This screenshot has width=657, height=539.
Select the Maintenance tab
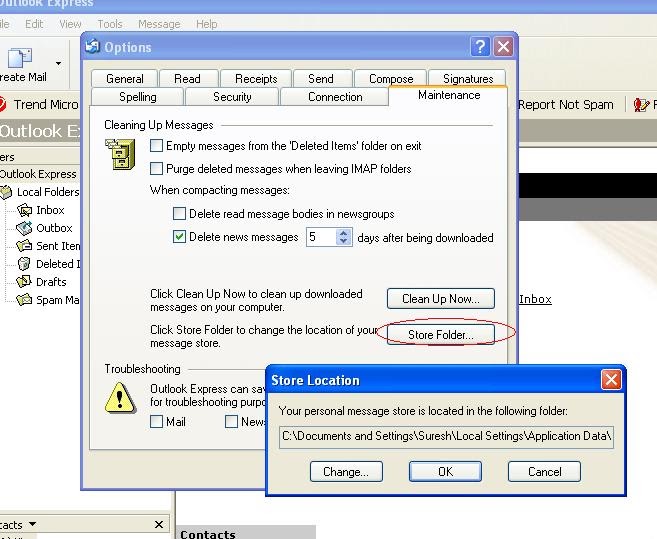[x=449, y=96]
